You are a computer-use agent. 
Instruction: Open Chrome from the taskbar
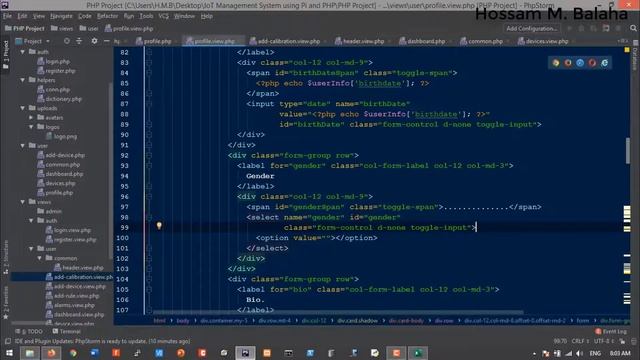pos(73,353)
